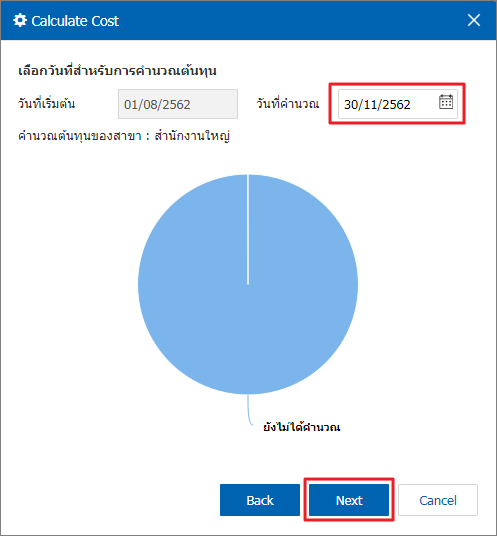Click the disabled 01/08/2562 start date field
Viewport: 497px width, 536px height.
[x=178, y=104]
